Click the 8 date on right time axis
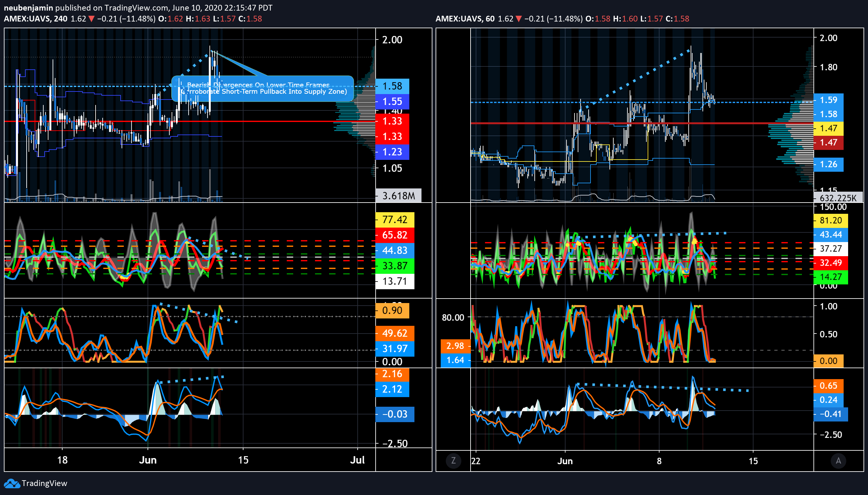The width and height of the screenshot is (868, 495). [x=659, y=461]
